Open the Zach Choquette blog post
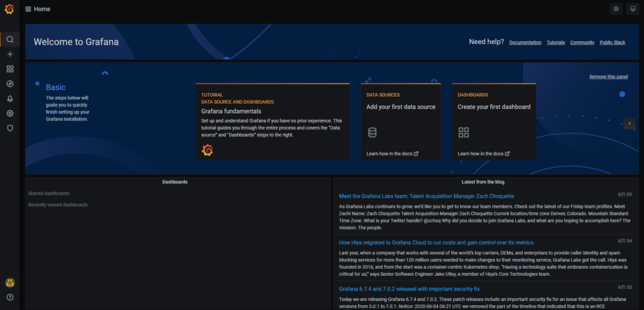The height and width of the screenshot is (310, 644). [x=426, y=196]
